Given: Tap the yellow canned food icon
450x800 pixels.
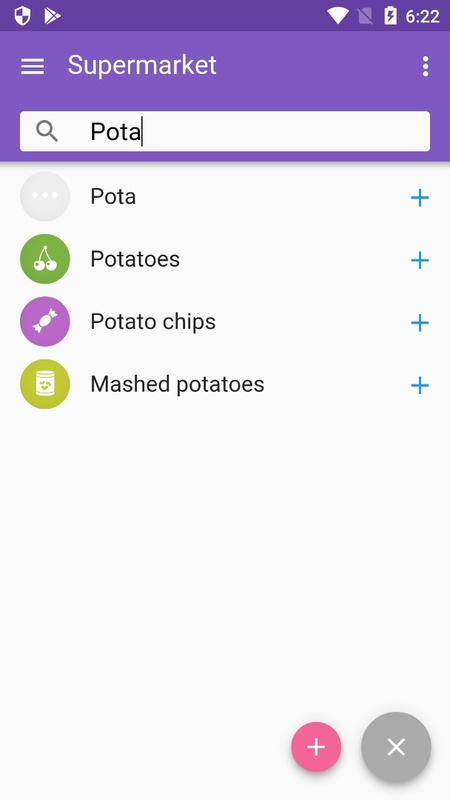Looking at the screenshot, I should click(45, 384).
